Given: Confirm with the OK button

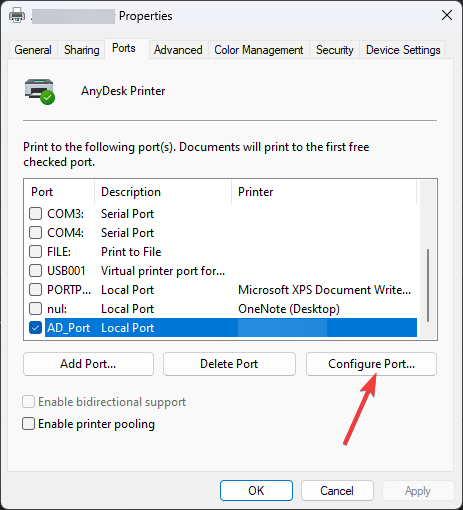Looking at the screenshot, I should tap(256, 491).
